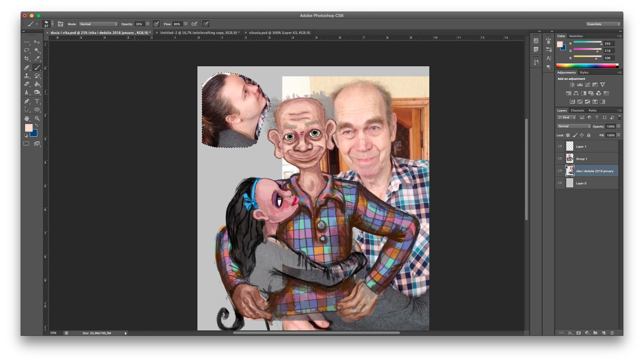Toggle pressure for opacity button
This screenshot has width=644, height=364.
point(156,24)
